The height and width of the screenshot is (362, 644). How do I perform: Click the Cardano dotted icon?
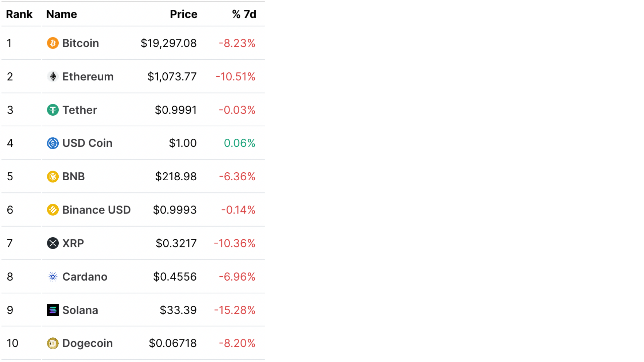53,277
